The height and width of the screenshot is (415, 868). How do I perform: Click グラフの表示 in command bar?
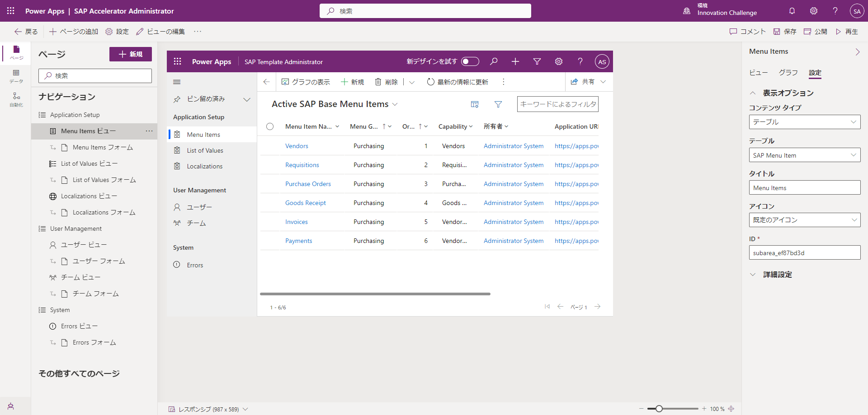pos(306,82)
